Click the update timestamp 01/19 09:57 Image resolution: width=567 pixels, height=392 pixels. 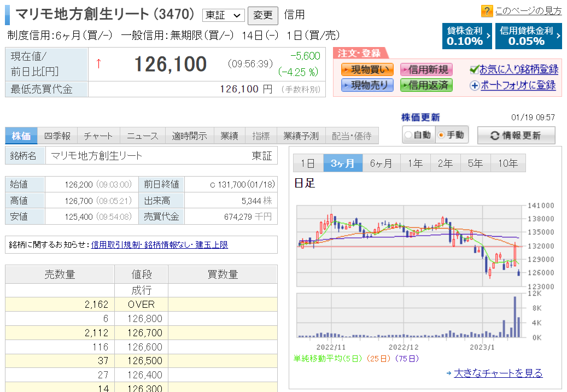coord(533,117)
